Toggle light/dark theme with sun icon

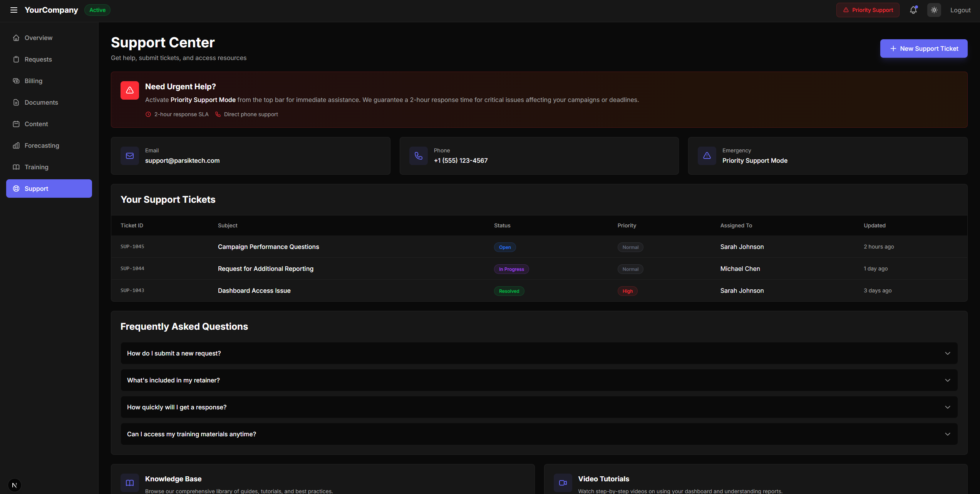tap(934, 10)
